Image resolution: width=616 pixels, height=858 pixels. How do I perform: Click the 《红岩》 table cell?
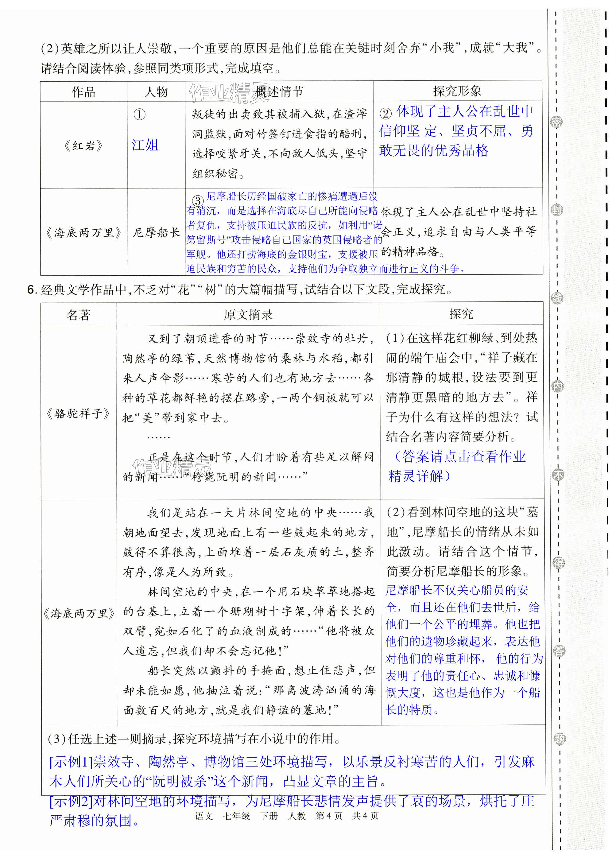83,145
